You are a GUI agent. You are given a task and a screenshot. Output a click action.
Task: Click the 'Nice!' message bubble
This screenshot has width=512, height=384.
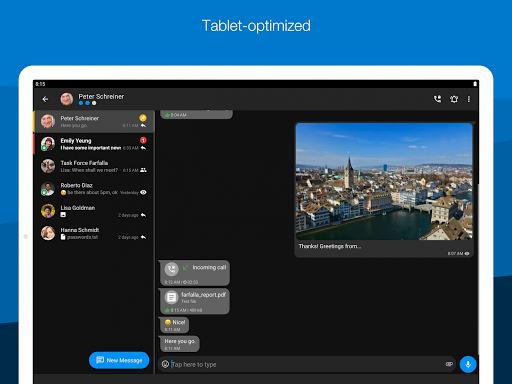[174, 325]
